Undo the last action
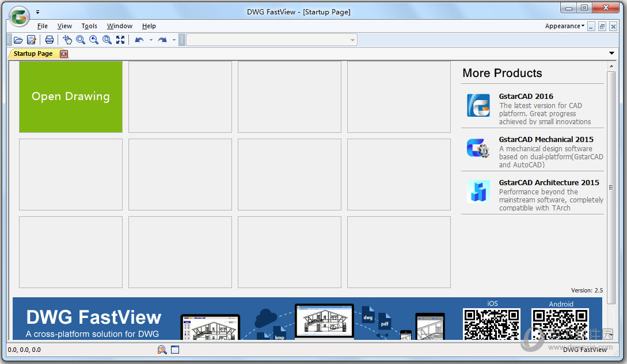 [x=138, y=40]
